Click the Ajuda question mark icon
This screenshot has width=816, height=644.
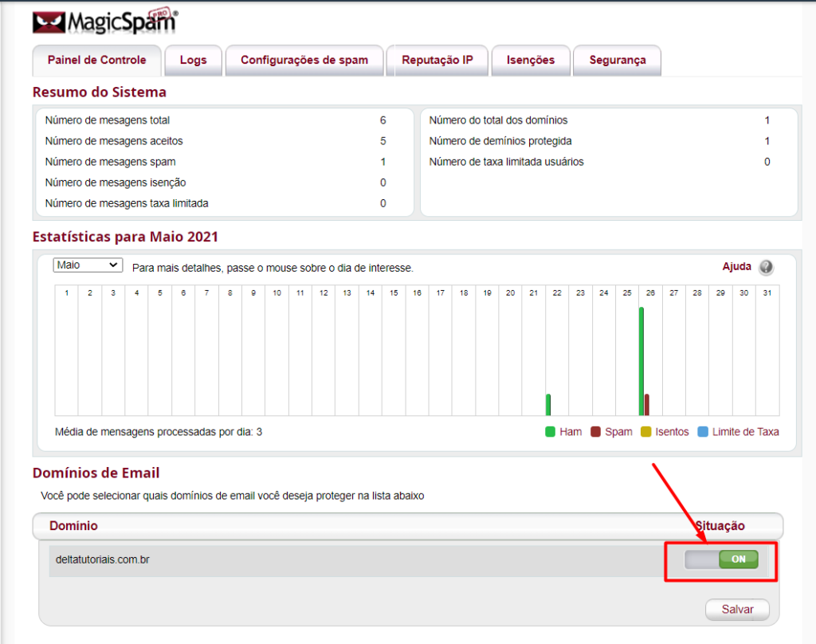coord(766,267)
